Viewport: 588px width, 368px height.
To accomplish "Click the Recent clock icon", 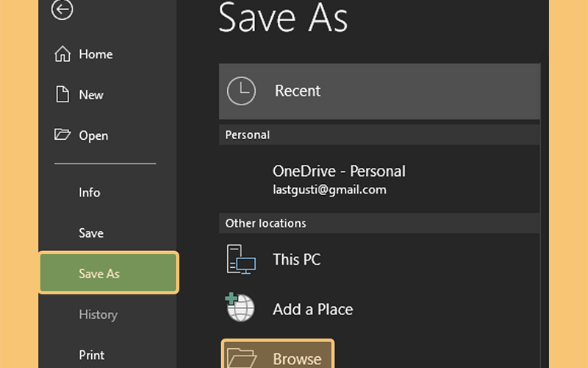I will click(x=241, y=91).
